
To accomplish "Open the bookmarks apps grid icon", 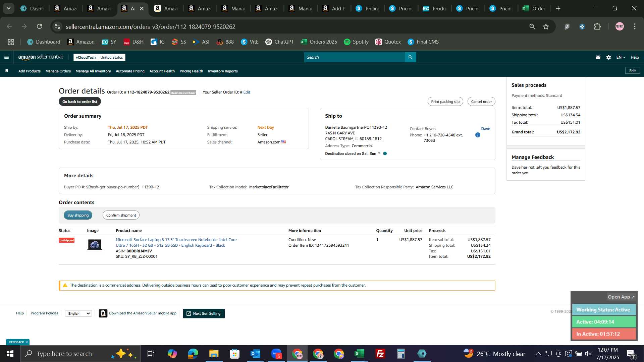I will pos(11,42).
